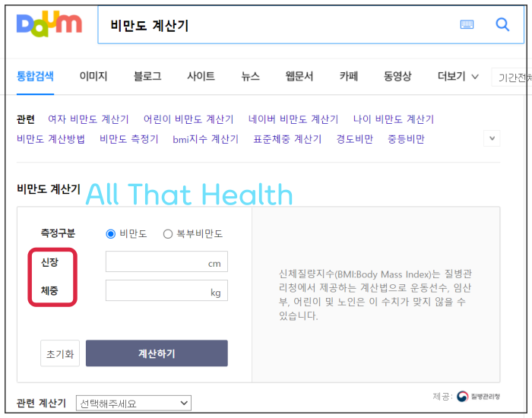Switch to the 동영상 tab

tap(397, 76)
